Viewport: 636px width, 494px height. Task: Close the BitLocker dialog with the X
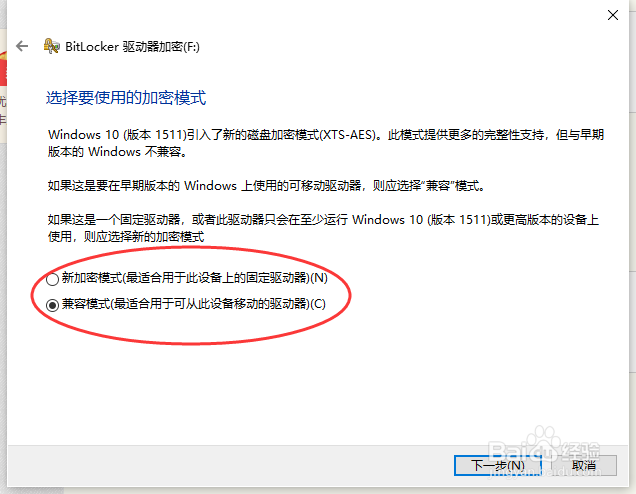[612, 15]
